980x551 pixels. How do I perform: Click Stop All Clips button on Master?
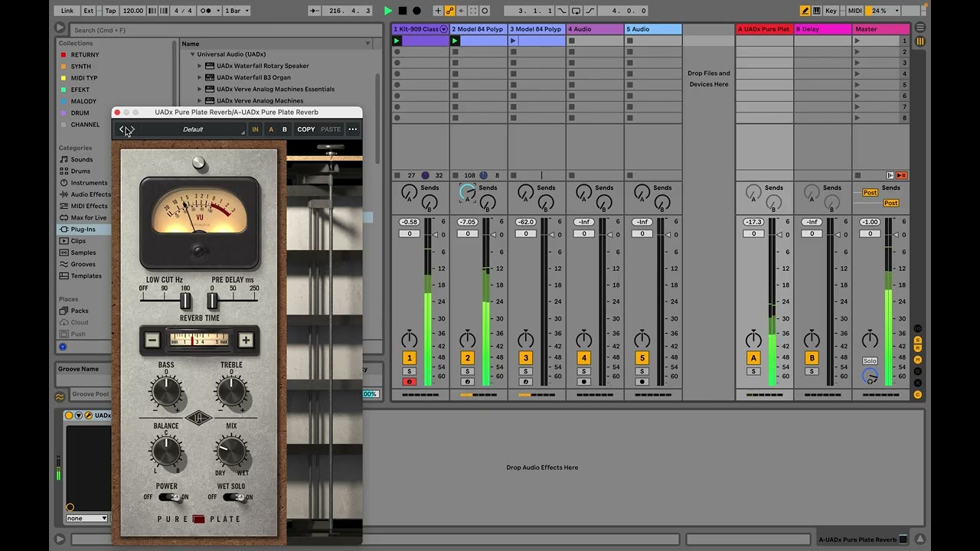tap(857, 175)
